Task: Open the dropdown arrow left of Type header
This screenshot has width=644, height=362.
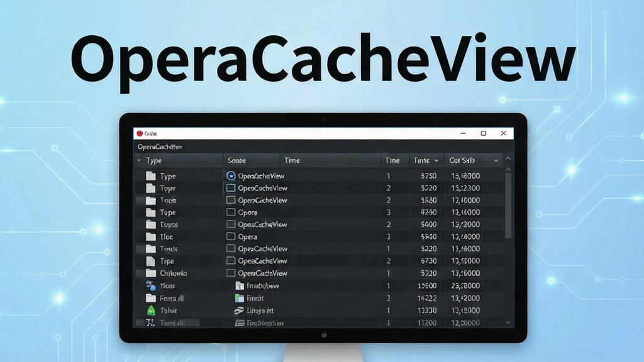Action: [x=139, y=160]
